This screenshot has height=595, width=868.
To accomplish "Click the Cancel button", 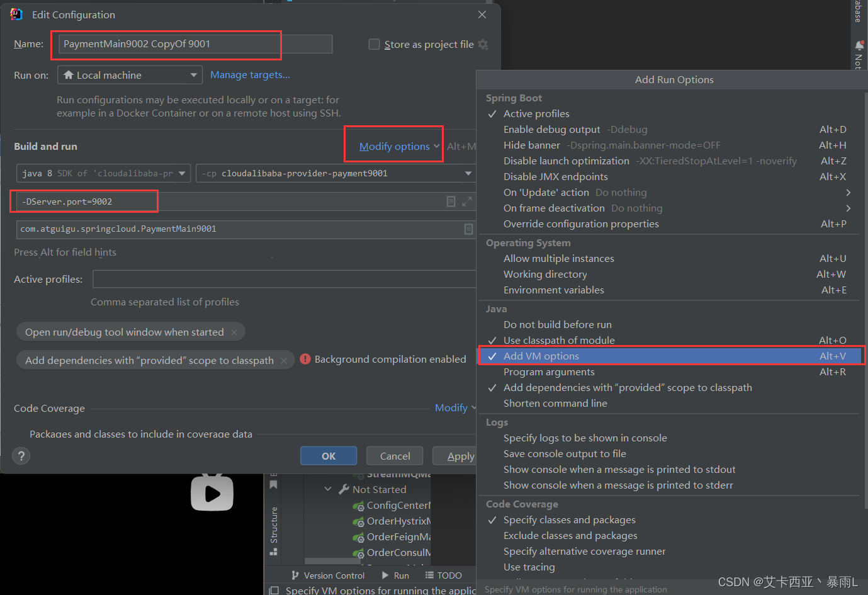I will tap(395, 456).
